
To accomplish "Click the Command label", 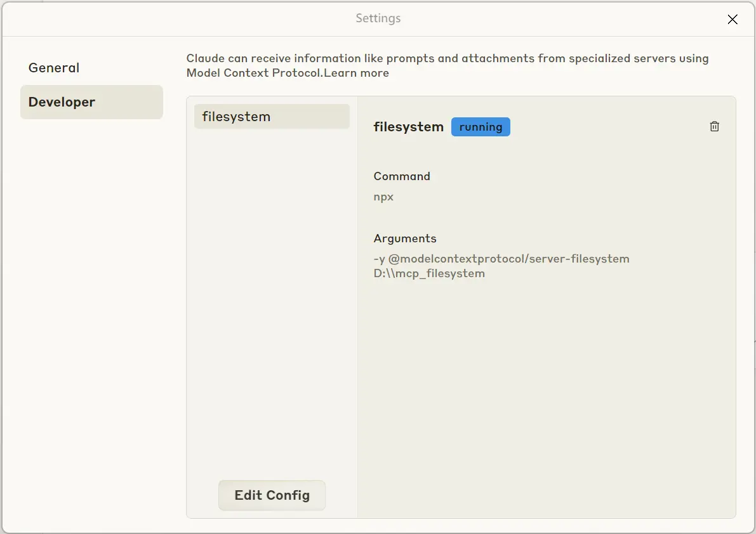I will (x=402, y=176).
